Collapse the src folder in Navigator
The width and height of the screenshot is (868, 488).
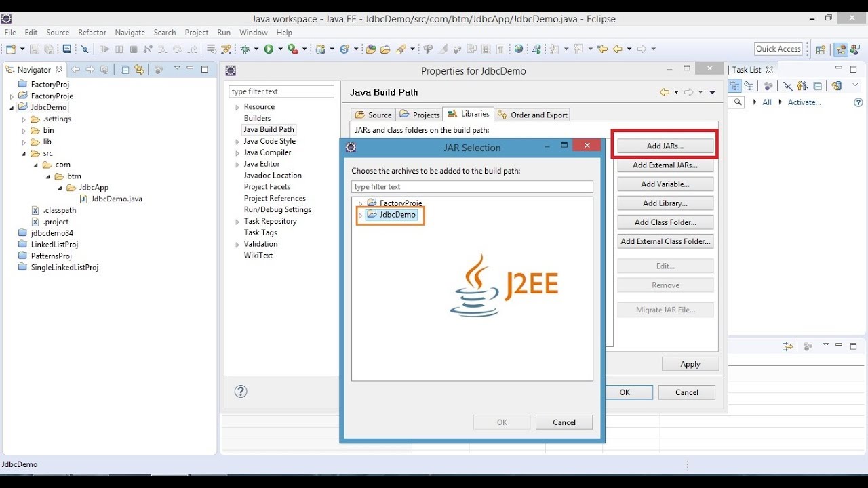(x=24, y=154)
